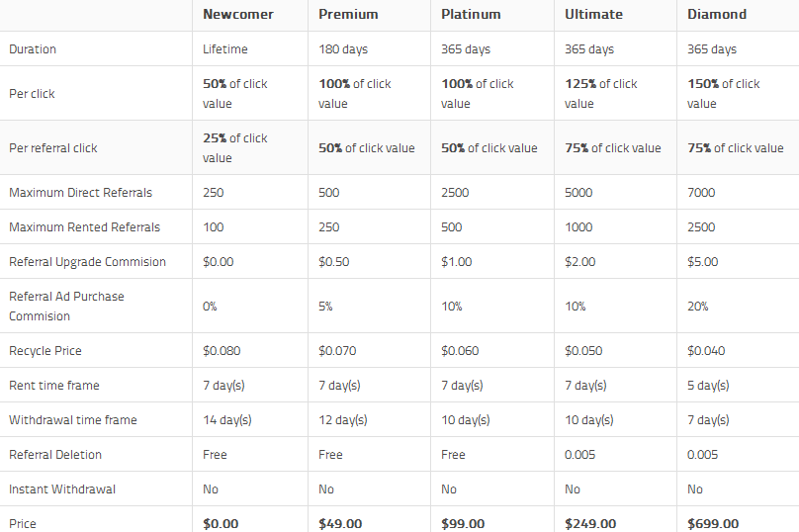This screenshot has height=532, width=799.
Task: Click Maximum Direct Referrals label
Action: [x=80, y=193]
